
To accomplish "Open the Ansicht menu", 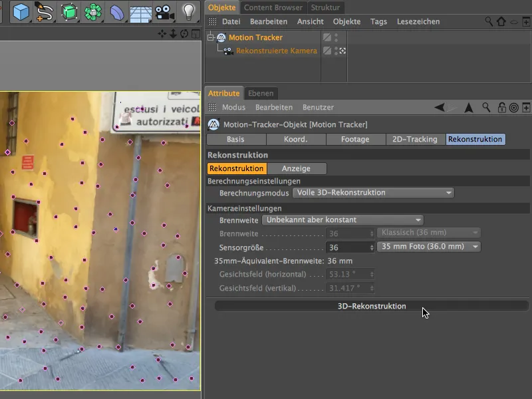I will pyautogui.click(x=310, y=22).
